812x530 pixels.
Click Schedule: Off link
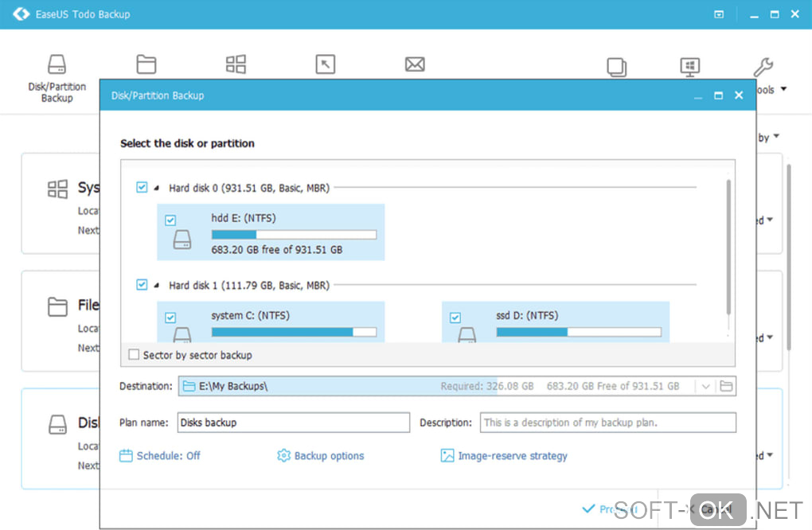tap(168, 456)
